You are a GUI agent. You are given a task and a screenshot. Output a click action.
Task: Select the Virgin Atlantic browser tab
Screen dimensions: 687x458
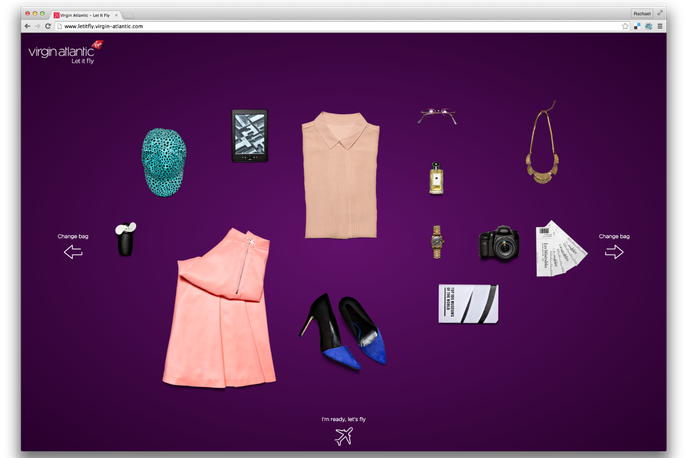pos(85,15)
